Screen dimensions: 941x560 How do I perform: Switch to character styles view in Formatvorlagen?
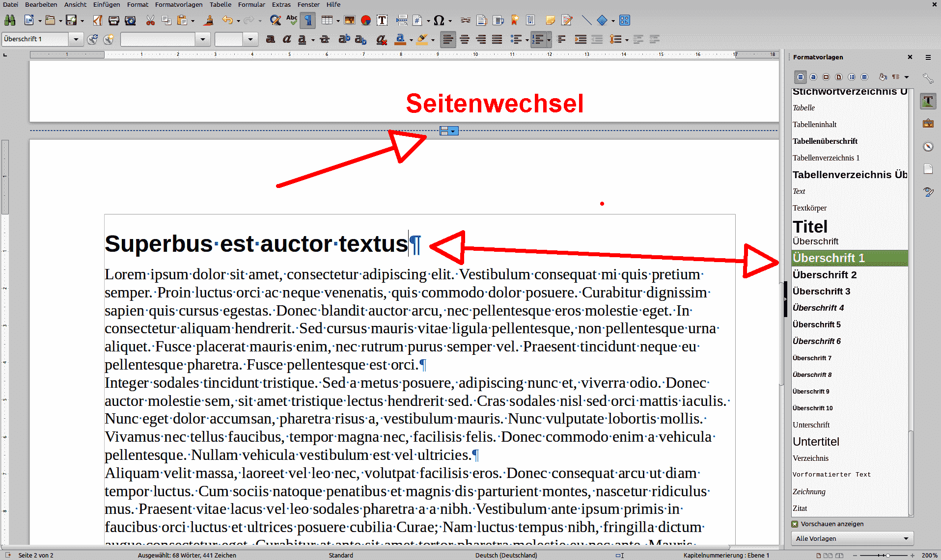813,77
